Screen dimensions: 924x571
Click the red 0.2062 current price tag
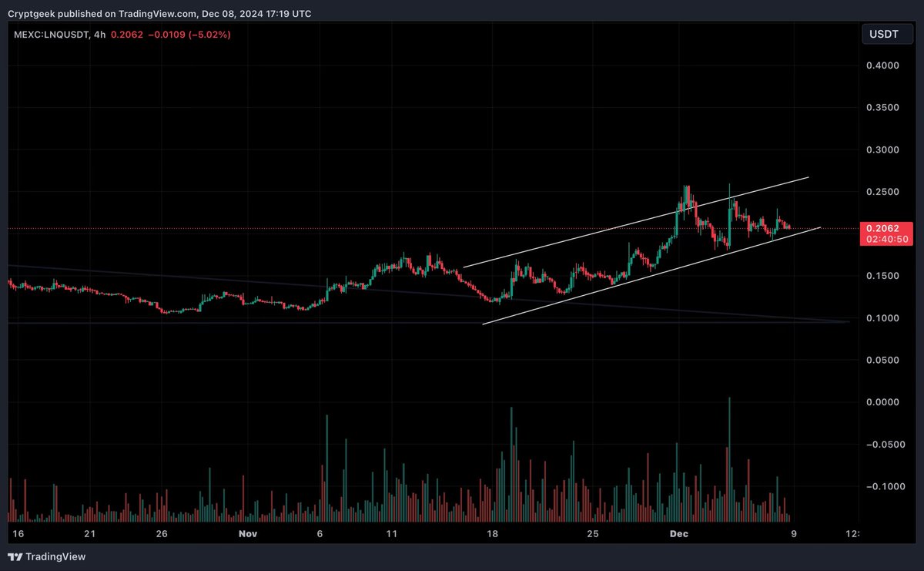tap(883, 228)
